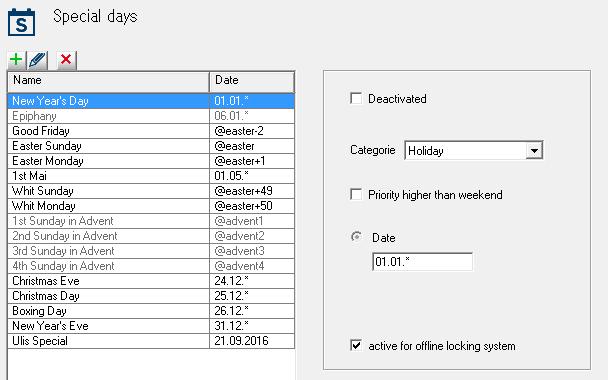Click the 25.12.* date cell
The height and width of the screenshot is (380, 608).
[252, 296]
